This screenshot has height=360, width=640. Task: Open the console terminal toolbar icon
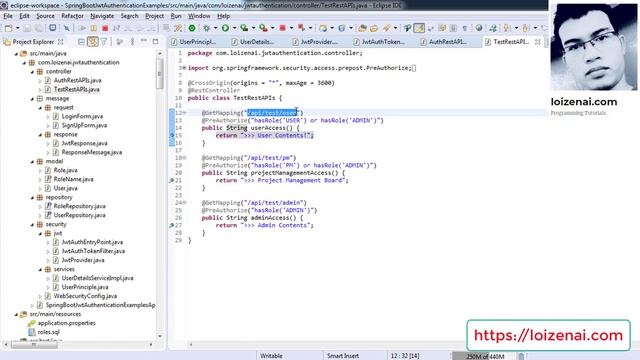(53, 28)
